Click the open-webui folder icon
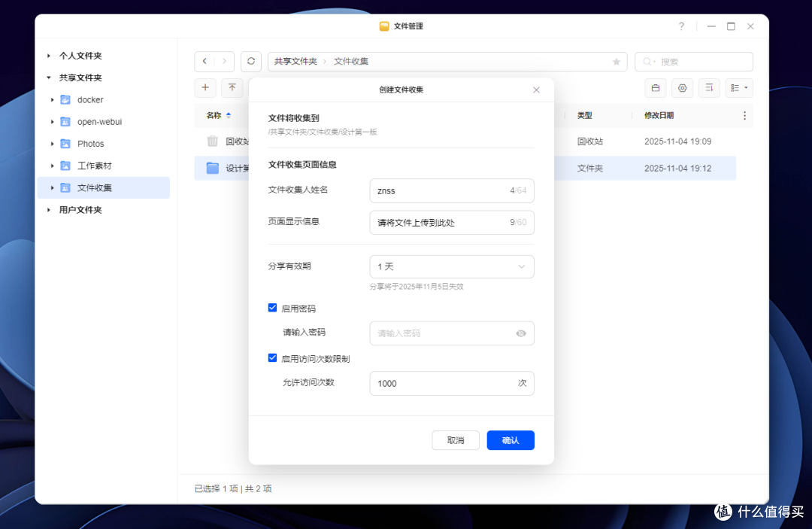This screenshot has width=812, height=529. (65, 122)
